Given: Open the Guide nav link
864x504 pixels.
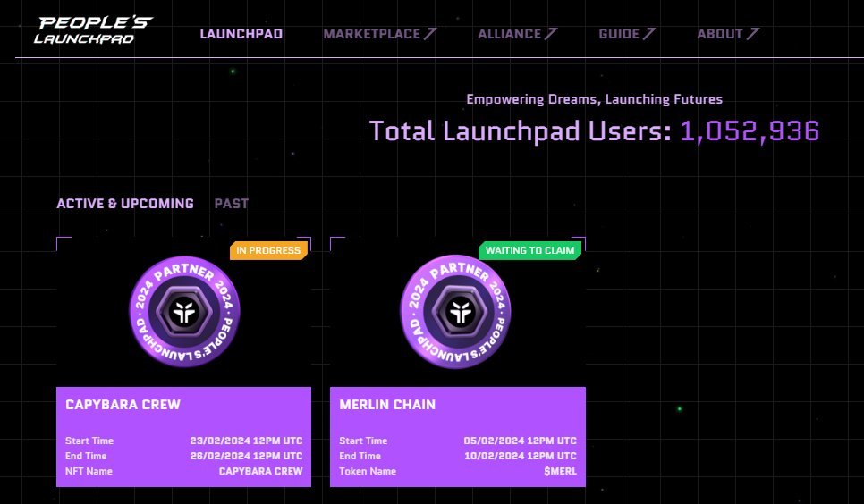Looking at the screenshot, I should pos(627,34).
